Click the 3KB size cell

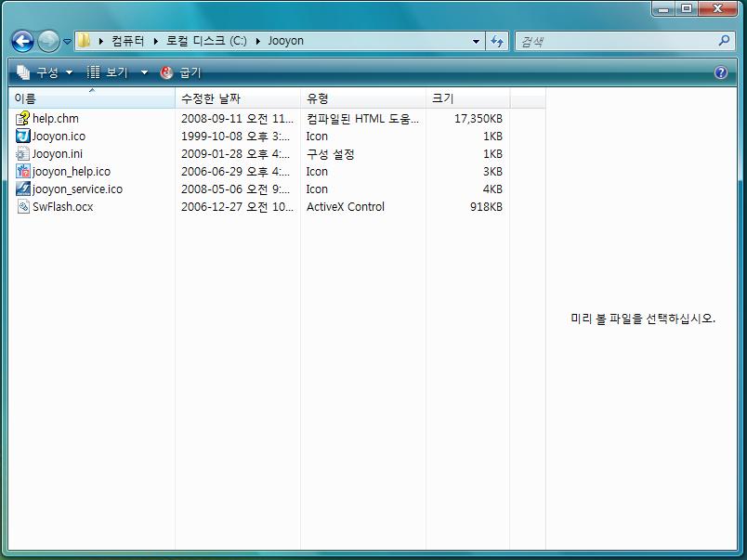pos(492,172)
